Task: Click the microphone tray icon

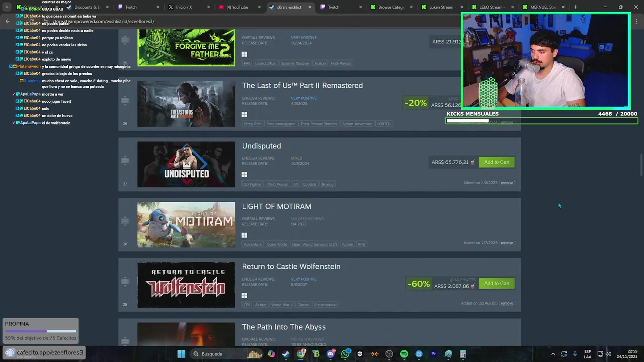Action: tap(575, 354)
